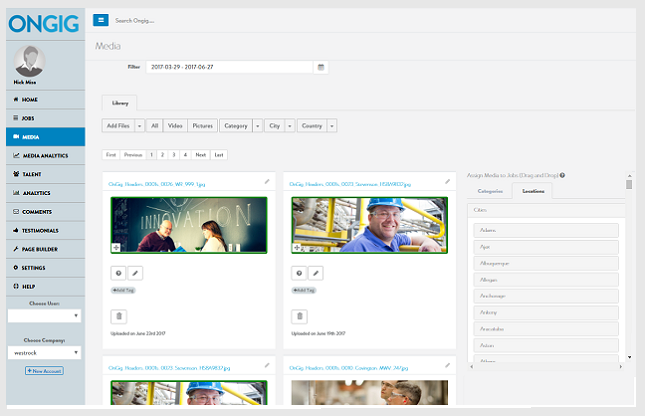Edit title of the bottom-left card
Viewport: 645px width, 416px height.
267,365
